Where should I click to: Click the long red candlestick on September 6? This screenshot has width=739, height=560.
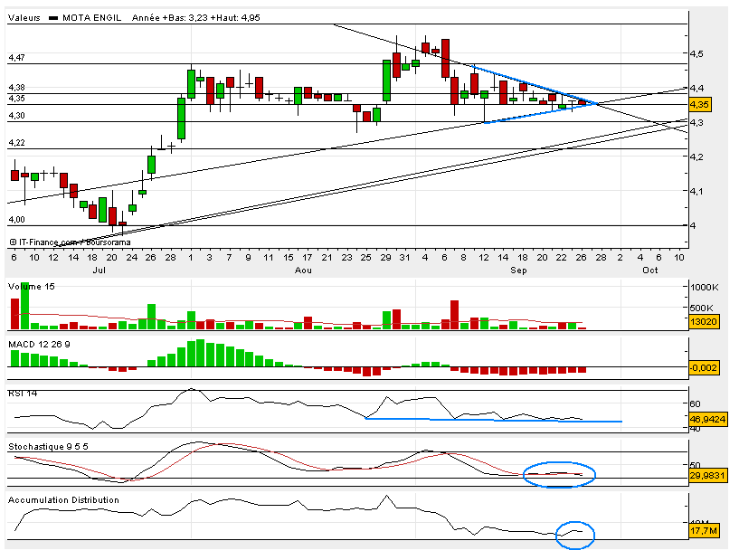(x=445, y=59)
